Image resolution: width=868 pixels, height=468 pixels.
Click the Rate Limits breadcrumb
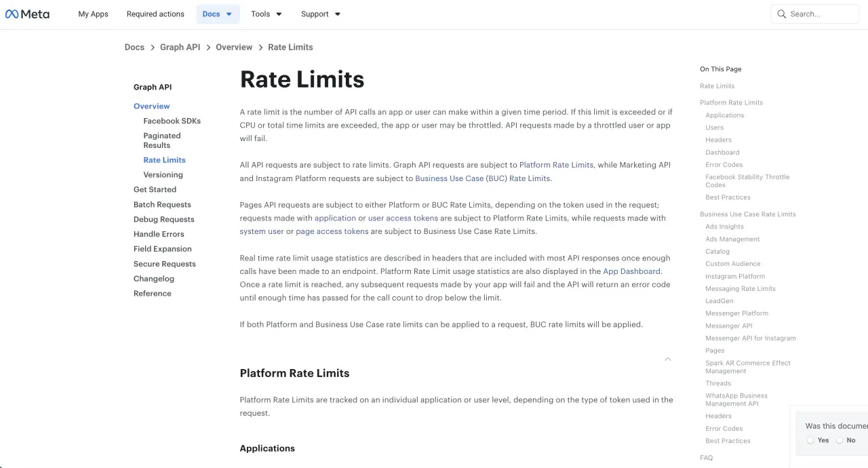[x=290, y=47]
